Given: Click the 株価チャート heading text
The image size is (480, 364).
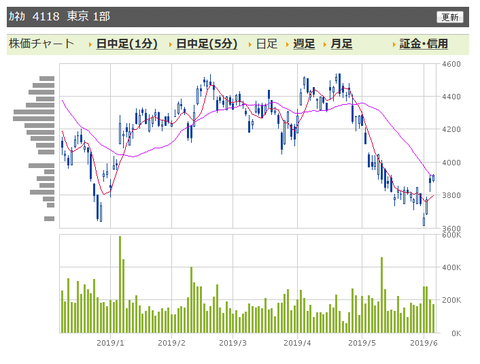Looking at the screenshot, I should pos(41,44).
